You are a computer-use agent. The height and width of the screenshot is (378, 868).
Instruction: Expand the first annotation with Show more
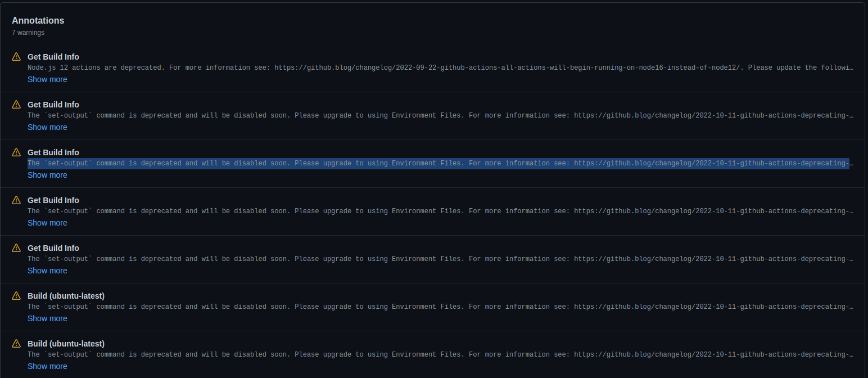[47, 79]
